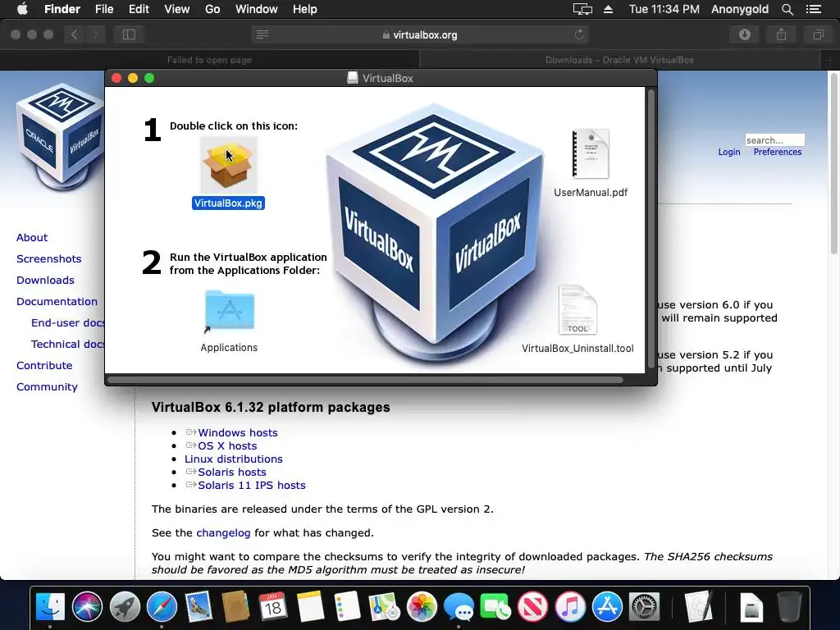This screenshot has height=630, width=840.
Task: Click the eject icon in menu bar
Action: pos(608,9)
